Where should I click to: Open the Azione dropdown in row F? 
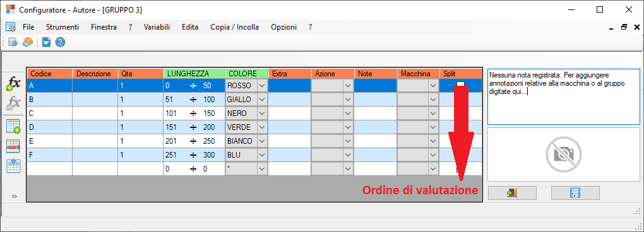point(348,155)
